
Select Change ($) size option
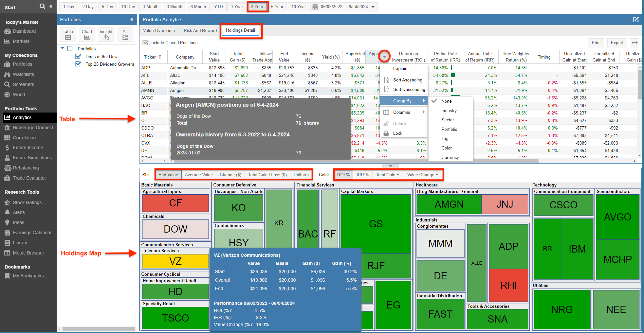[x=230, y=175]
